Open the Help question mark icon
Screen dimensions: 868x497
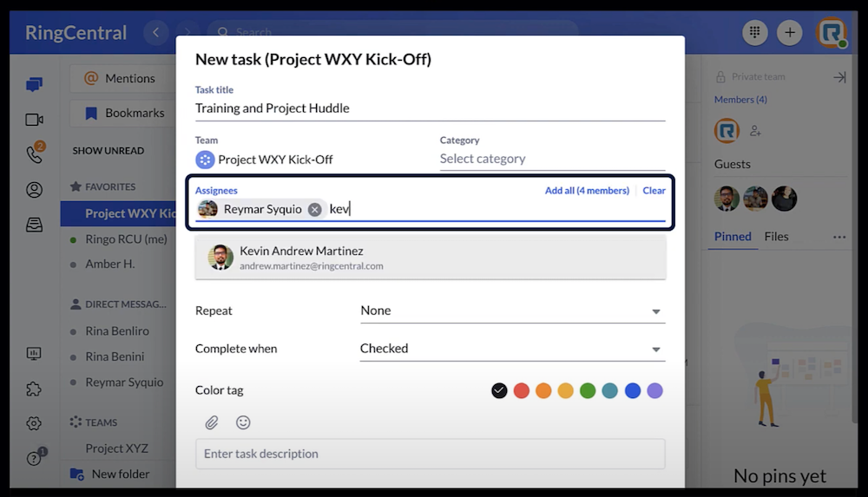[x=36, y=457]
